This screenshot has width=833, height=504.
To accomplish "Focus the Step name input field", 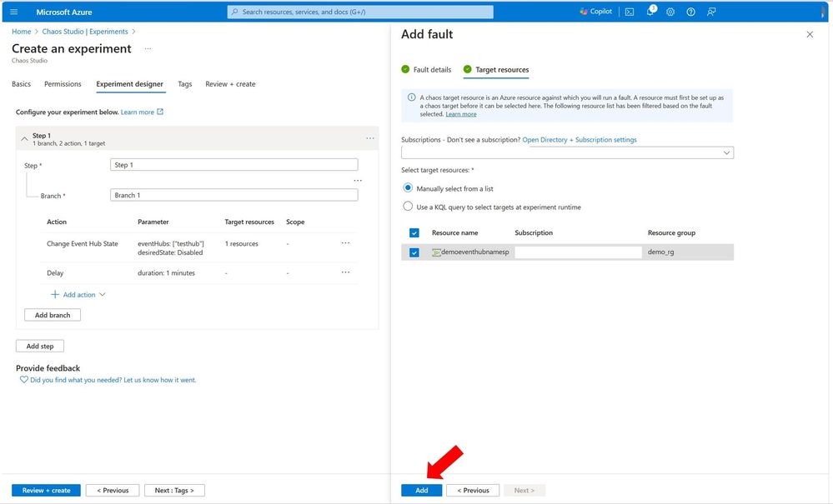I will point(233,164).
